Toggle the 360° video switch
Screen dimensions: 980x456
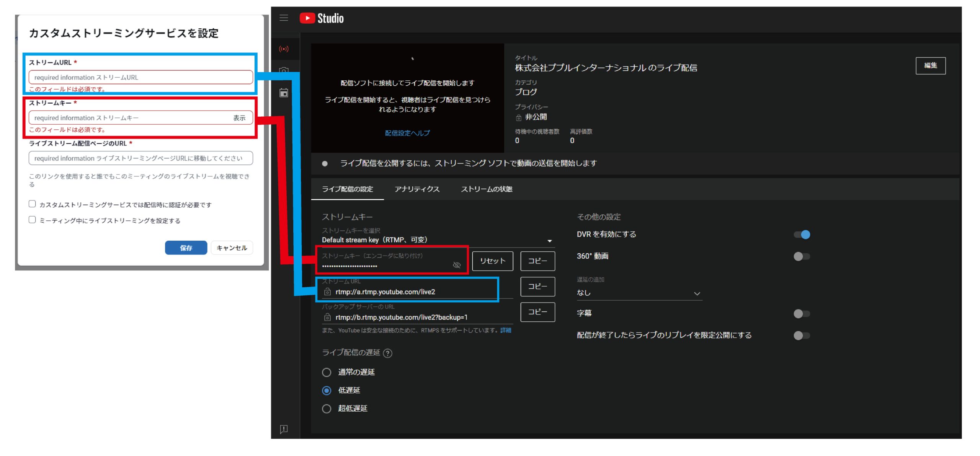pos(802,256)
